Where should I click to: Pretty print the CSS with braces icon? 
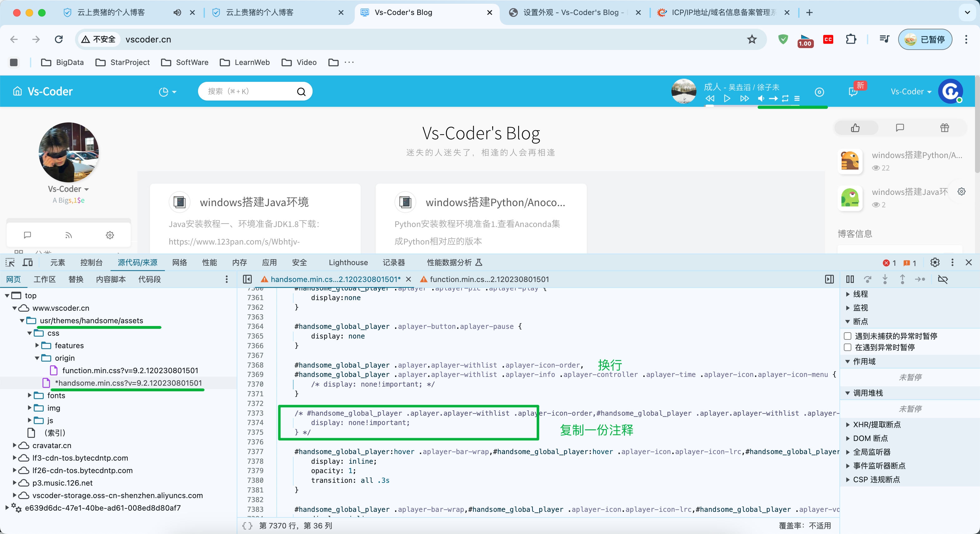247,526
